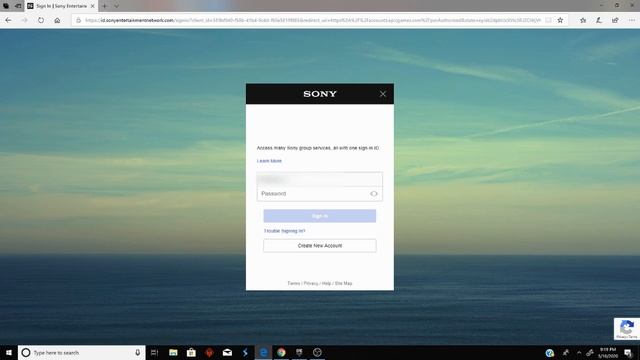Click the address bar URL

click(313, 20)
